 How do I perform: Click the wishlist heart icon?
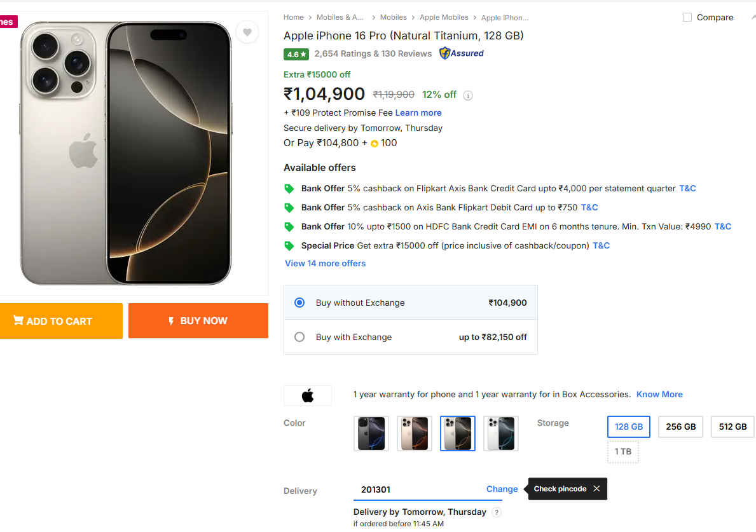tap(247, 32)
